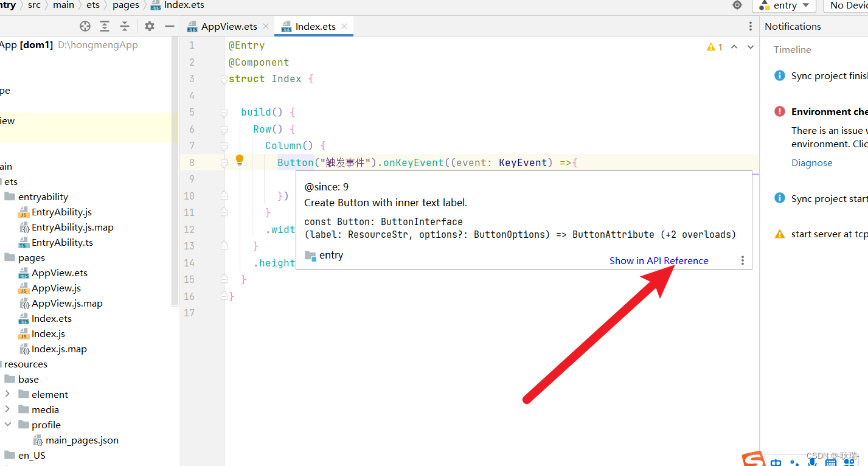Image resolution: width=868 pixels, height=466 pixels.
Task: Click the src breadcrumb item
Action: (x=34, y=5)
